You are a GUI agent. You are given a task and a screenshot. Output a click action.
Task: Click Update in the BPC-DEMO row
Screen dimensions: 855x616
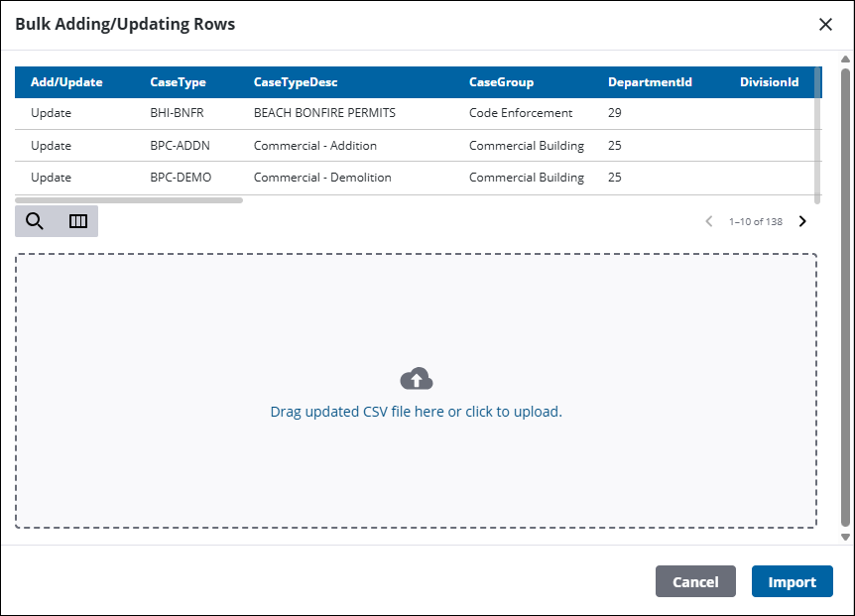(x=51, y=178)
